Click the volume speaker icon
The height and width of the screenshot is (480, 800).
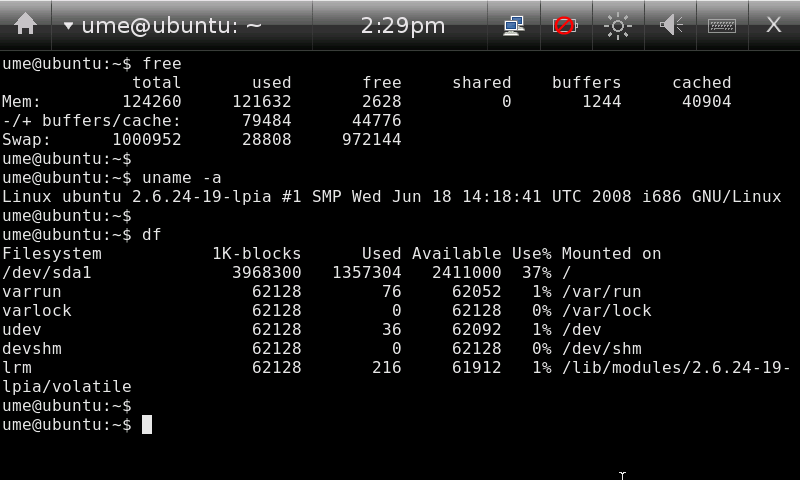pyautogui.click(x=670, y=25)
